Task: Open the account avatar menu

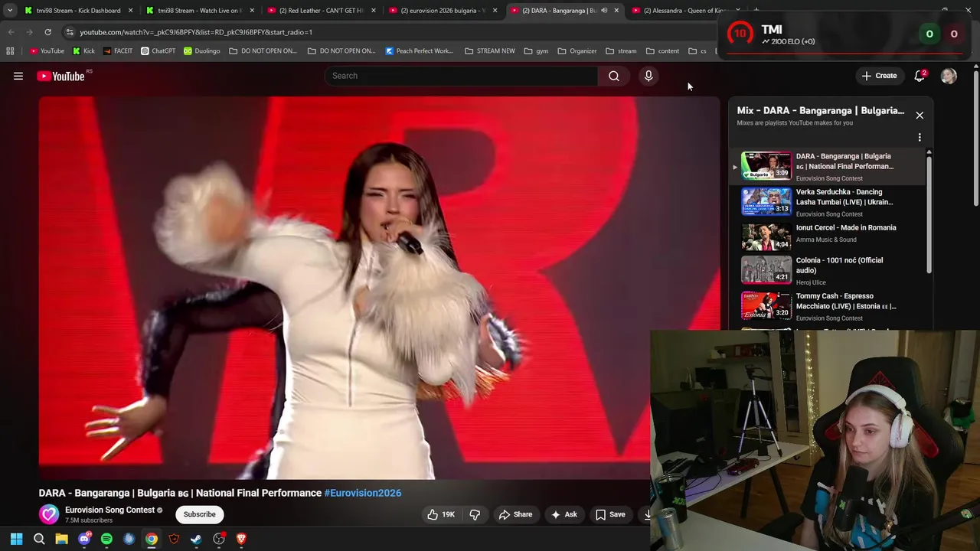Action: [949, 76]
